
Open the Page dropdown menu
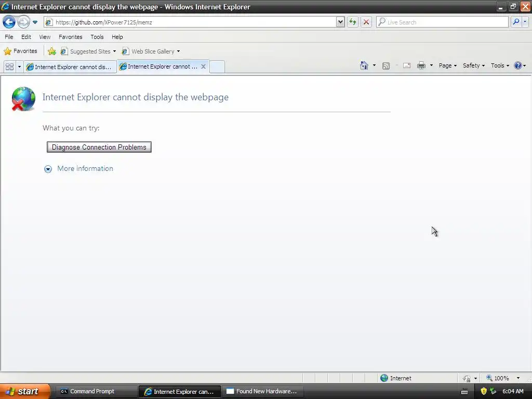447,65
